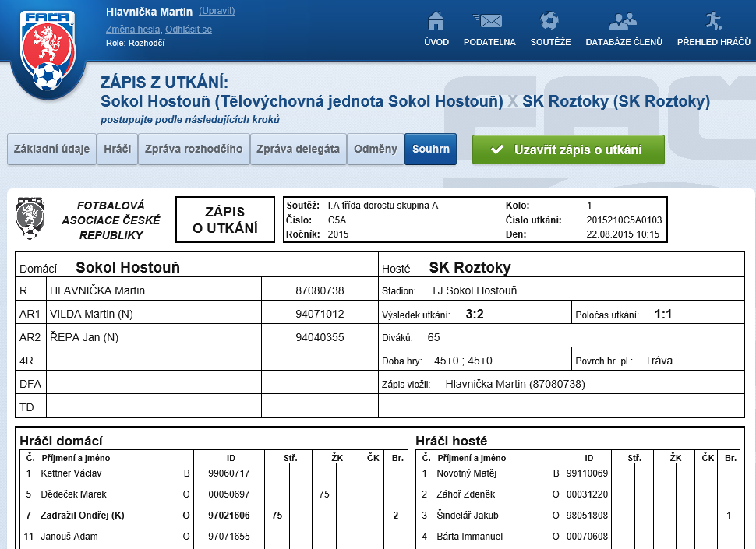Click the ÚVOD menu label
756x549 pixels.
(436, 42)
